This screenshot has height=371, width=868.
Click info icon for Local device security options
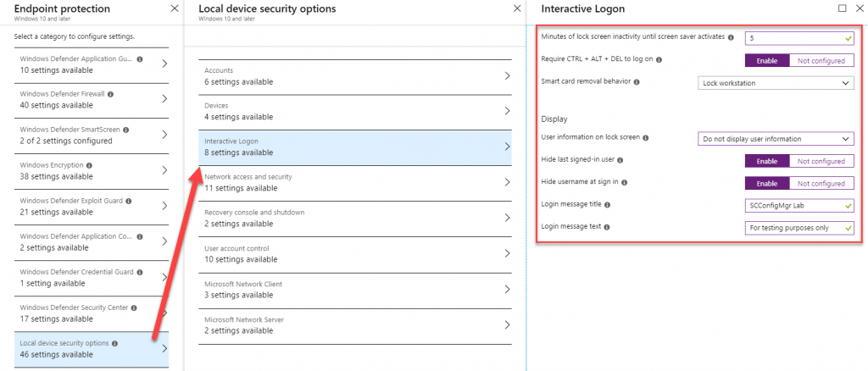114,343
